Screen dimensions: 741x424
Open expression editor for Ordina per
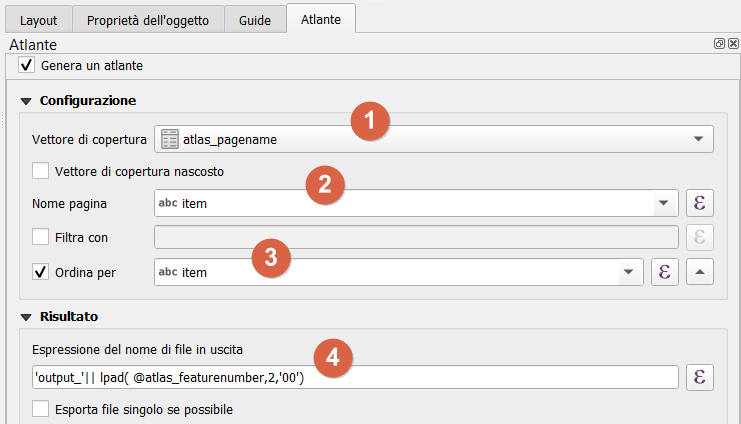click(x=665, y=271)
